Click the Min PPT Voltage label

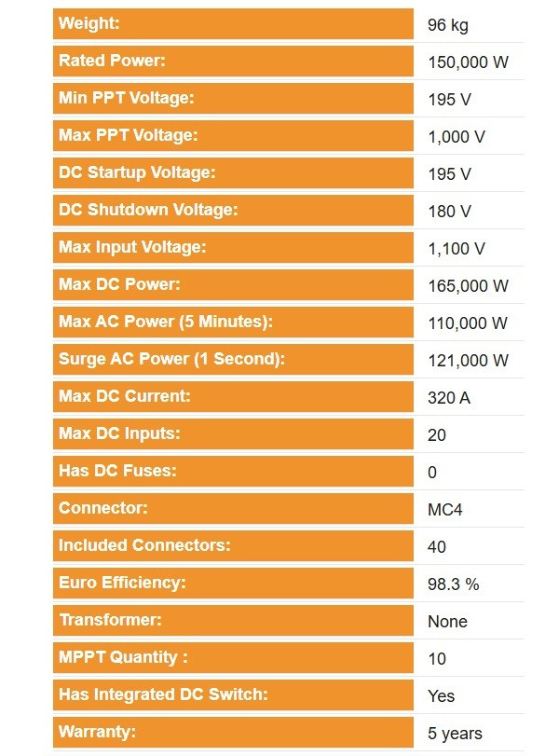(x=126, y=98)
